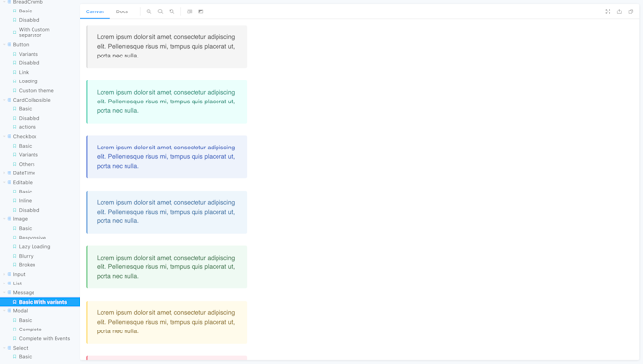Collapse the Modal group arrow
The image size is (643, 364).
(4, 311)
